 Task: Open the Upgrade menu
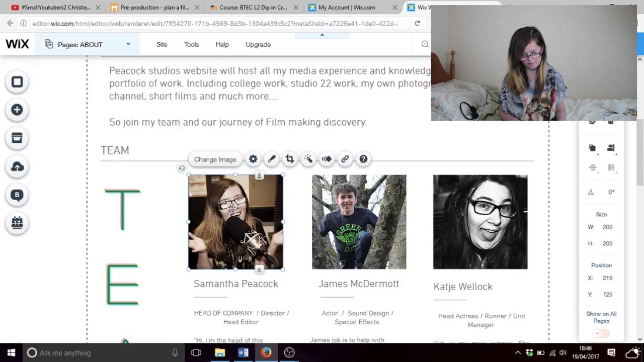(258, 44)
